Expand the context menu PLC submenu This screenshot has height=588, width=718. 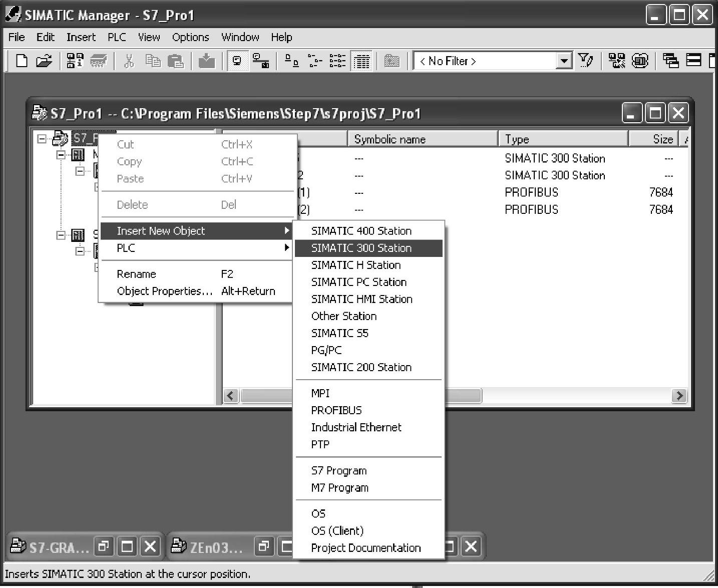pyautogui.click(x=287, y=247)
